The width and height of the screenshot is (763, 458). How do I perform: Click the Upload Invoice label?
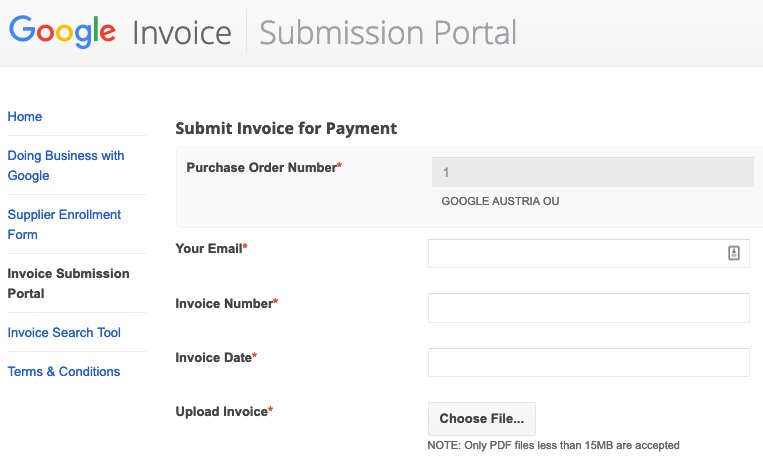tap(221, 411)
